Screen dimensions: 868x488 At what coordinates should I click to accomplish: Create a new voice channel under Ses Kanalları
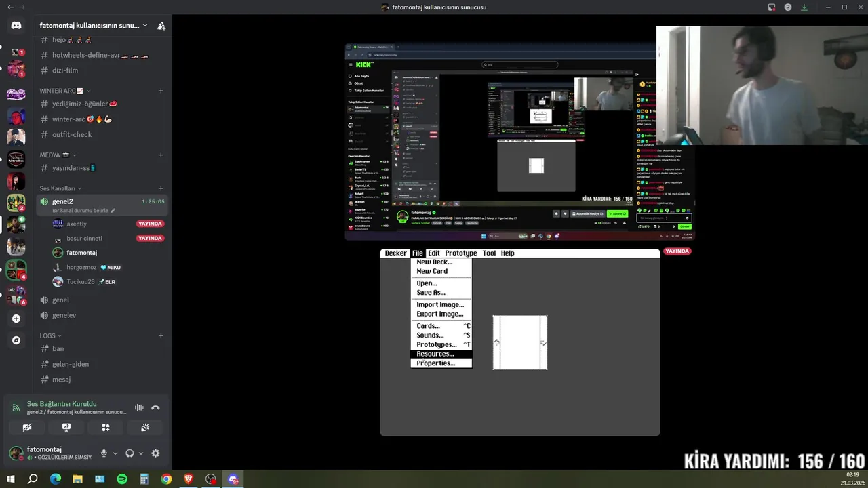(161, 188)
